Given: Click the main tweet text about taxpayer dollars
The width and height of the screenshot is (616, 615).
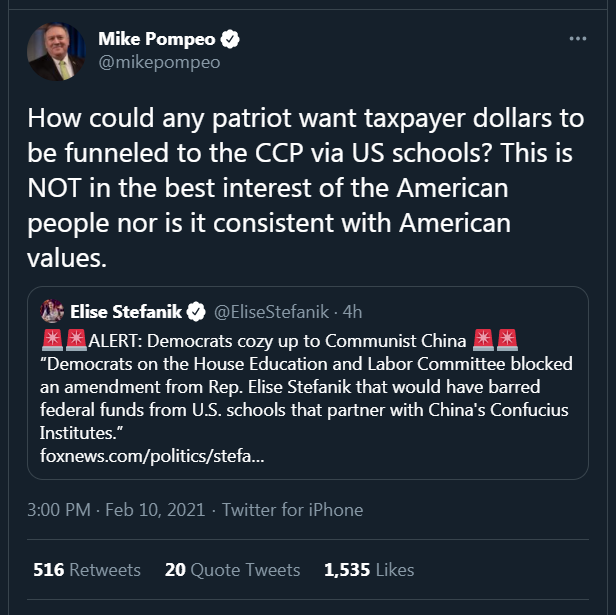Looking at the screenshot, I should tap(306, 188).
